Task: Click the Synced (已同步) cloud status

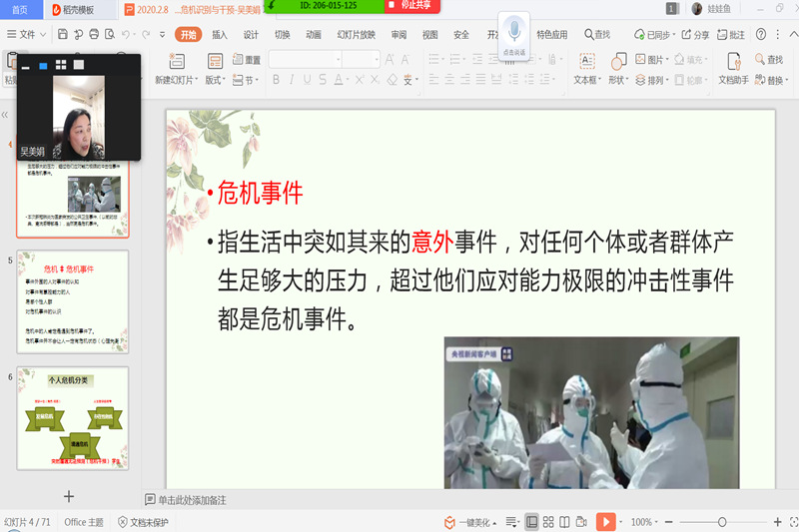Action: [x=654, y=34]
